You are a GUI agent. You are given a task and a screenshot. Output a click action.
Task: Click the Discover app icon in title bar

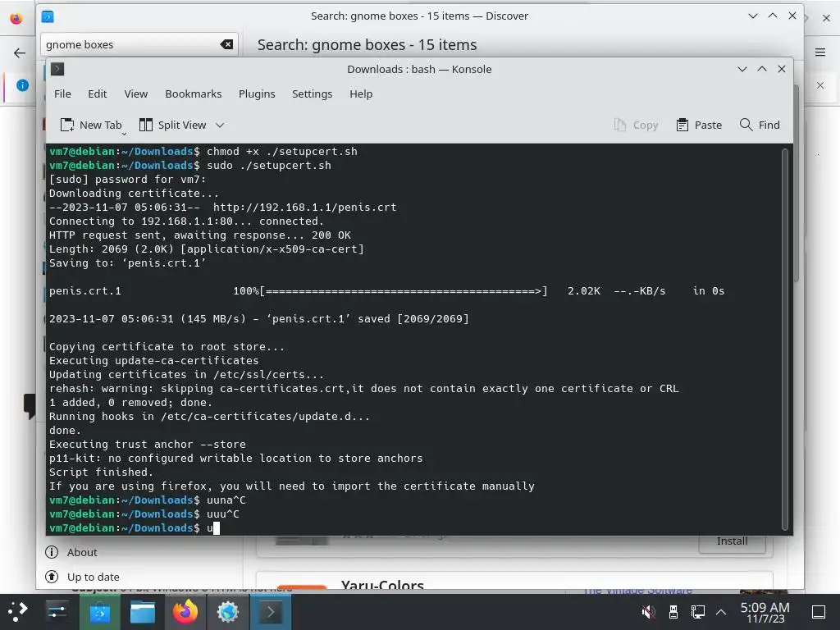[x=48, y=16]
